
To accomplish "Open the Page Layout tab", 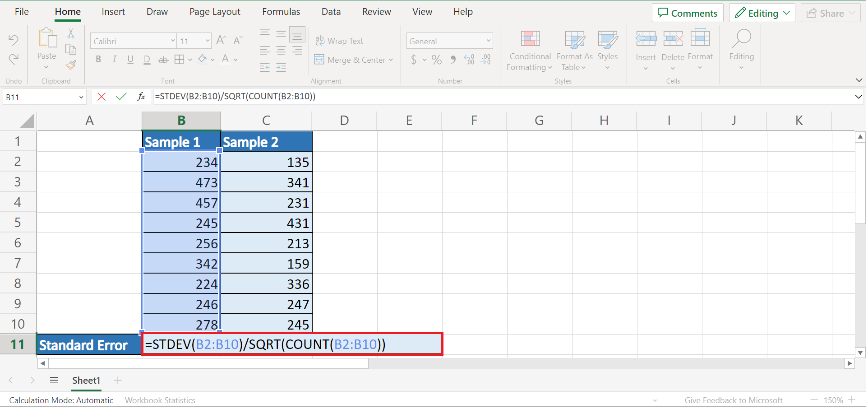I will click(215, 12).
